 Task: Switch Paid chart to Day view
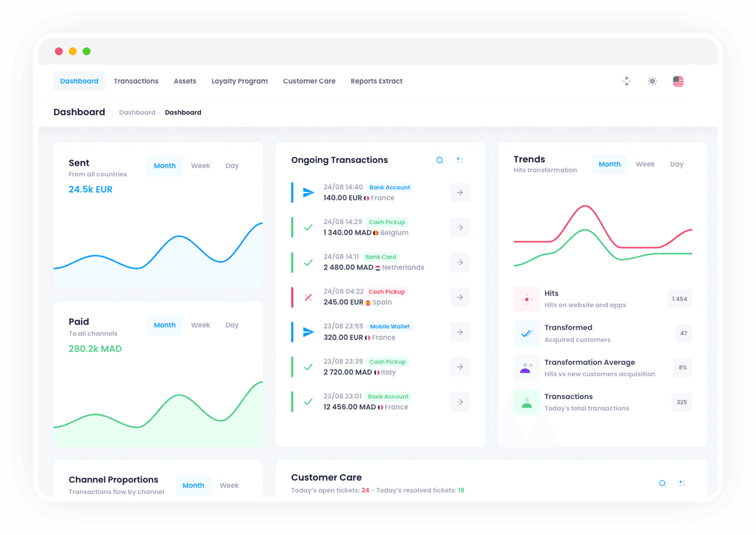pyautogui.click(x=232, y=325)
